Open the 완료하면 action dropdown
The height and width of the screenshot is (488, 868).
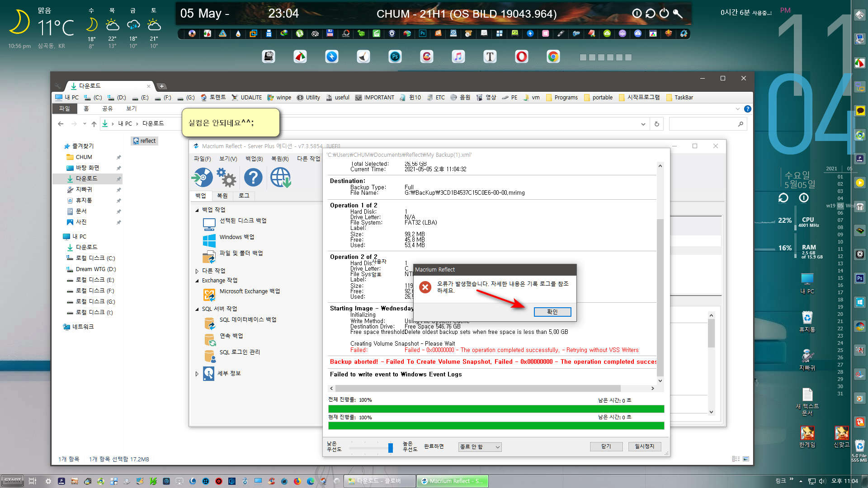(480, 447)
